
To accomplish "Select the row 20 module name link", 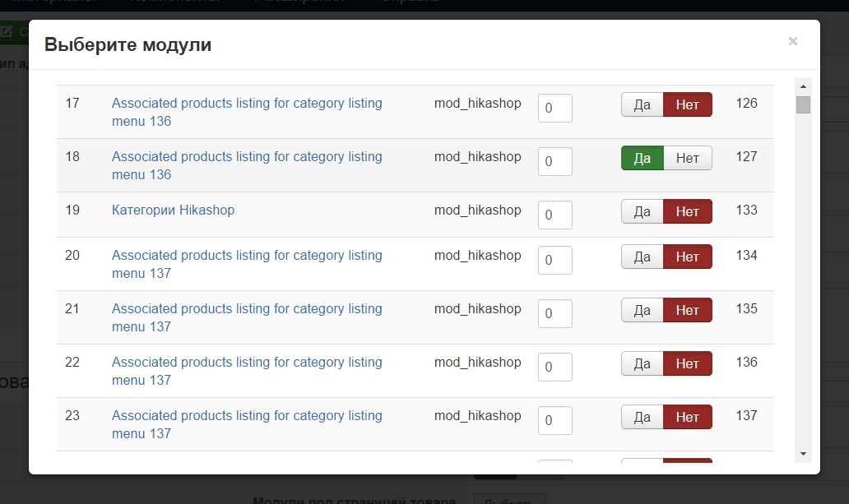I will 247,256.
